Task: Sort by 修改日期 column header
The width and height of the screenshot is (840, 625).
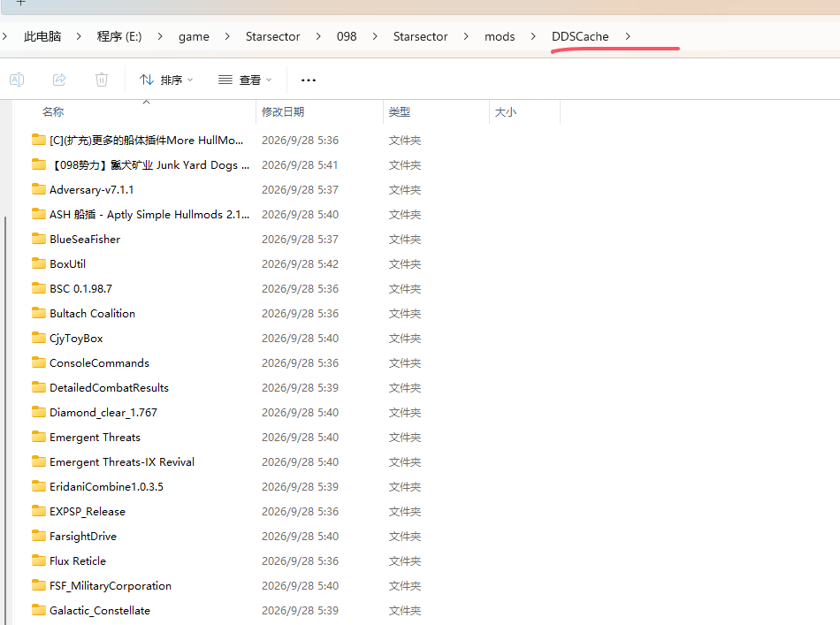Action: point(283,112)
